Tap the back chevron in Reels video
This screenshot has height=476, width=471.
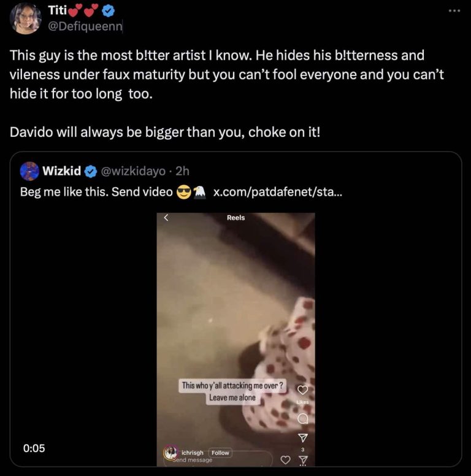coord(166,217)
